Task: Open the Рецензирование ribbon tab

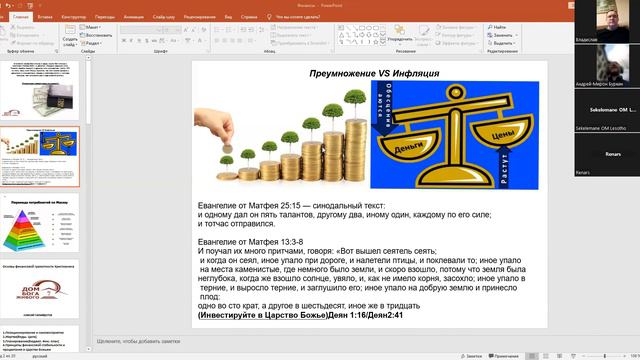Action: point(199,17)
